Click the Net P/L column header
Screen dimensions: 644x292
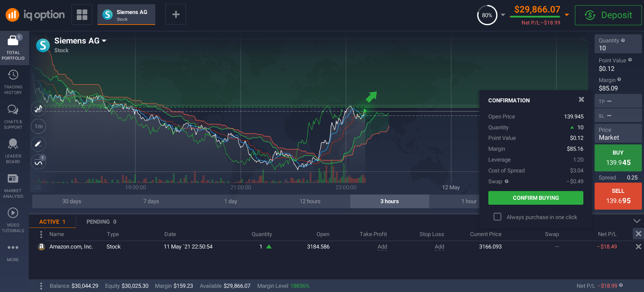(607, 234)
